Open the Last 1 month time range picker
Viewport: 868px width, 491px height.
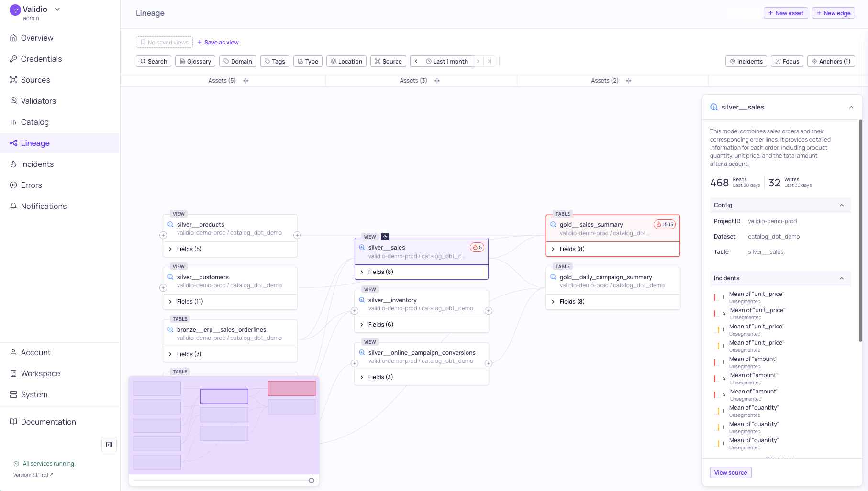(447, 61)
